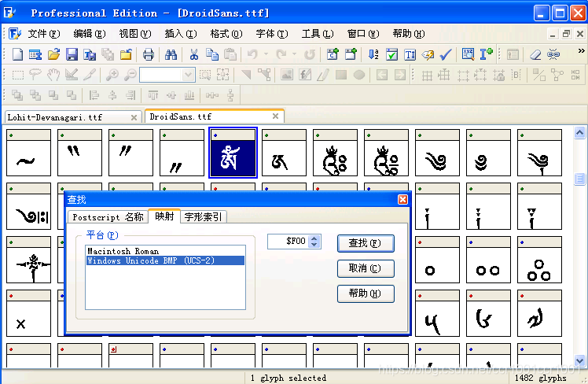Click the Save As toolbar icon

click(x=90, y=54)
